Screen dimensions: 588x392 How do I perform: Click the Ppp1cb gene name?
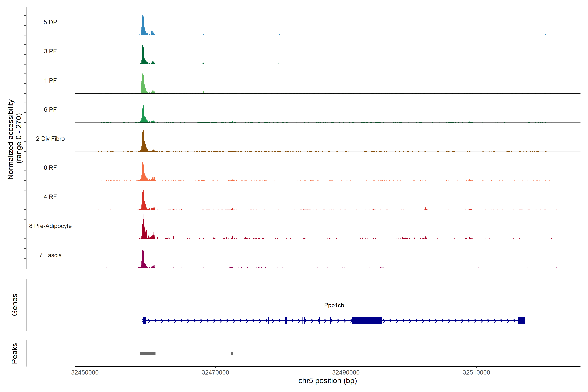pos(334,305)
